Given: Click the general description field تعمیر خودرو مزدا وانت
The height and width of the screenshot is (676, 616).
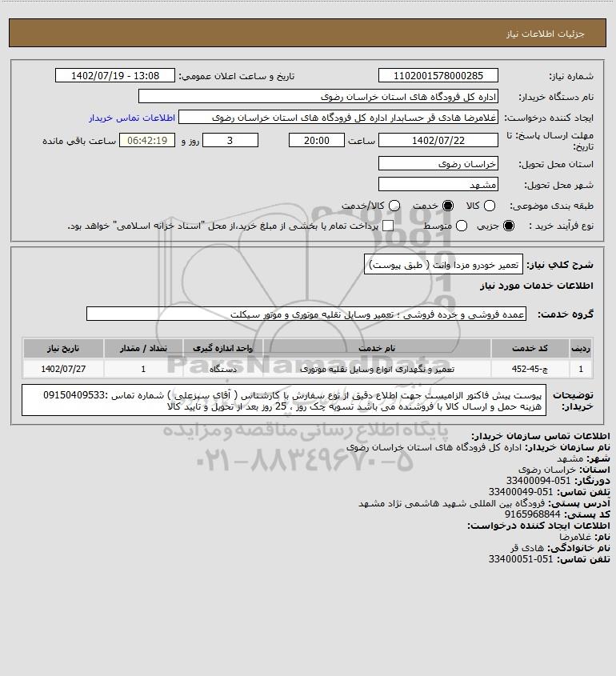Looking at the screenshot, I should point(443,264).
